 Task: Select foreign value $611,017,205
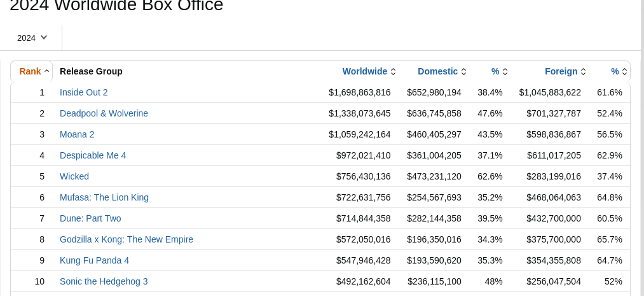(554, 155)
